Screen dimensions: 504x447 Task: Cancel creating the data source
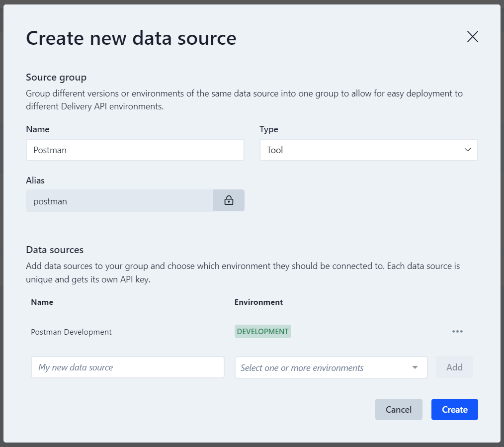coord(399,410)
